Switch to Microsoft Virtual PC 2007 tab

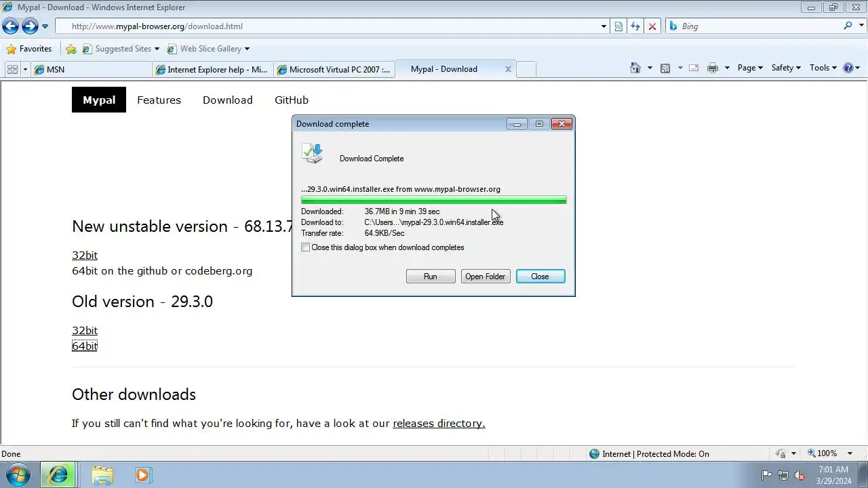[334, 69]
